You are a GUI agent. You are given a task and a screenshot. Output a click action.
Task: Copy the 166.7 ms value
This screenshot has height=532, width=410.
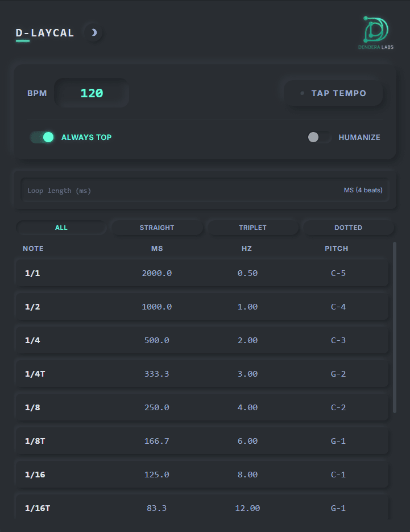[x=157, y=441]
